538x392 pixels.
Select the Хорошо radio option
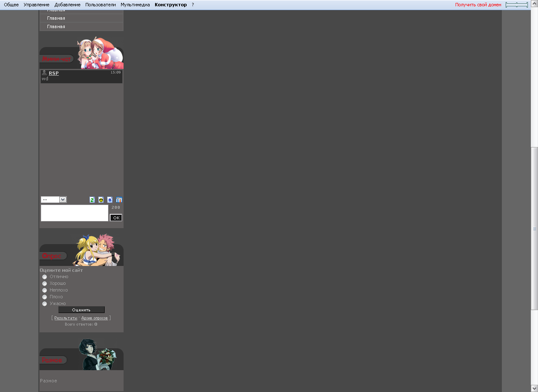pyautogui.click(x=45, y=284)
